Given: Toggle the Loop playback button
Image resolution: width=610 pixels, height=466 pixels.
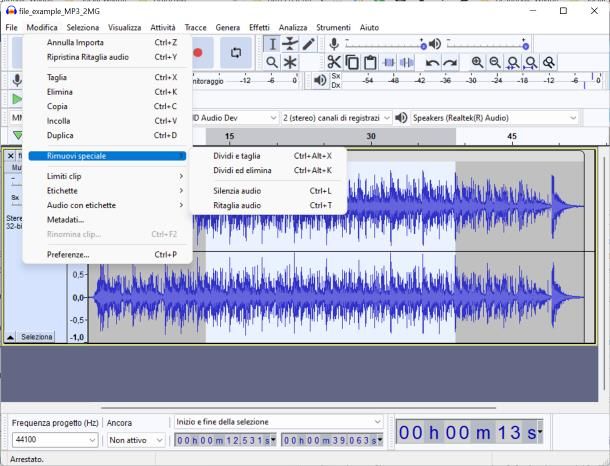Looking at the screenshot, I should (236, 53).
